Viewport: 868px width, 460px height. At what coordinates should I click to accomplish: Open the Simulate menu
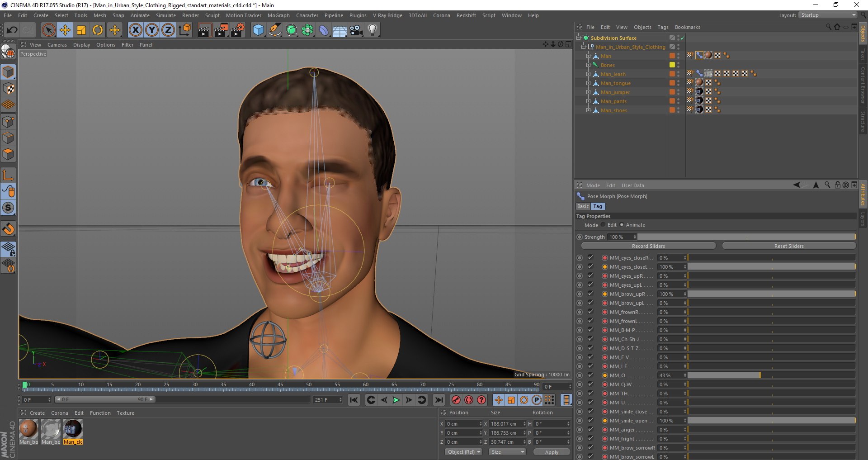(166, 15)
